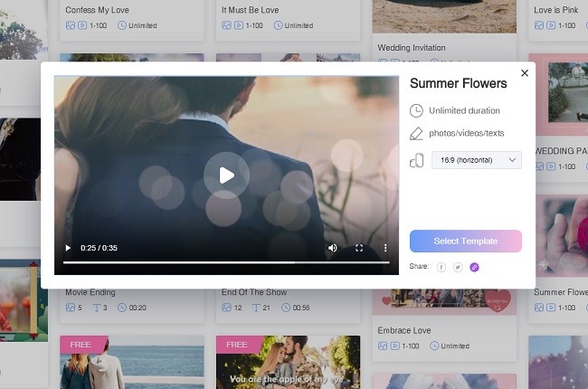The height and width of the screenshot is (389, 588).
Task: Open the Wedding Invitation template
Action: pyautogui.click(x=412, y=47)
